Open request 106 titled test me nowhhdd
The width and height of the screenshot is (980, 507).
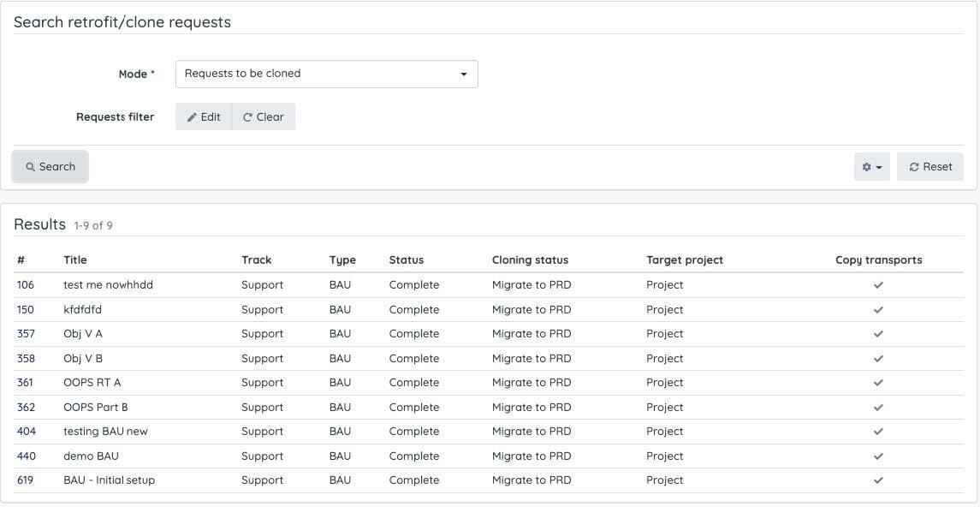click(x=26, y=284)
